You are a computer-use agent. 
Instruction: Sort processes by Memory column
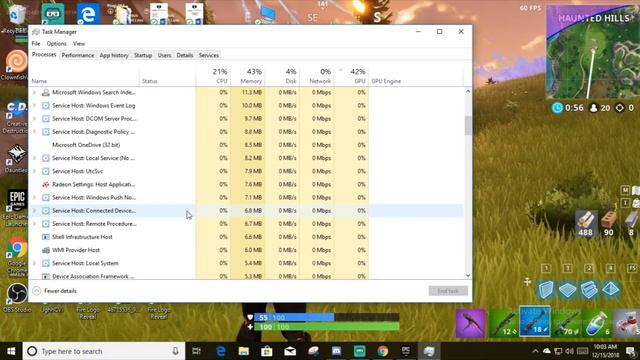click(x=247, y=76)
